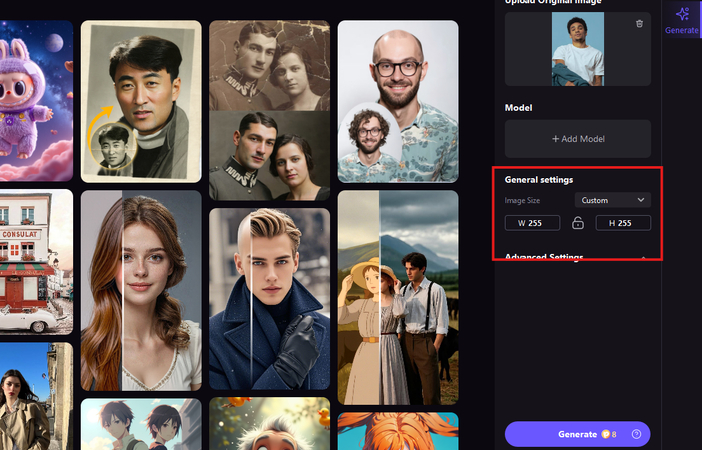Delete the uploaded original image via trash icon
The height and width of the screenshot is (450, 702).
[639, 24]
